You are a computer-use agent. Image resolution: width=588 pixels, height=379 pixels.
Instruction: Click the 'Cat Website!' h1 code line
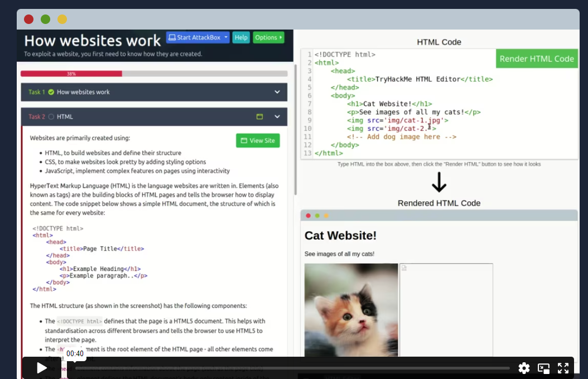389,104
